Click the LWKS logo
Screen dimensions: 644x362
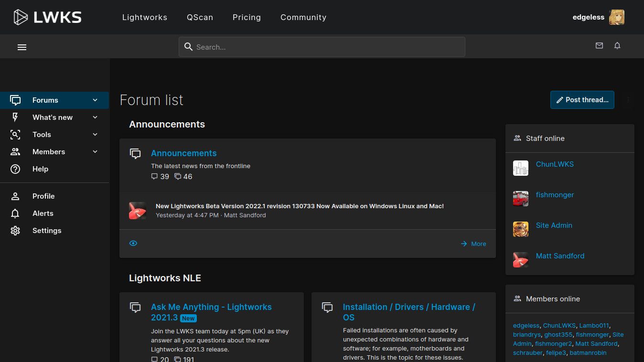click(x=47, y=17)
